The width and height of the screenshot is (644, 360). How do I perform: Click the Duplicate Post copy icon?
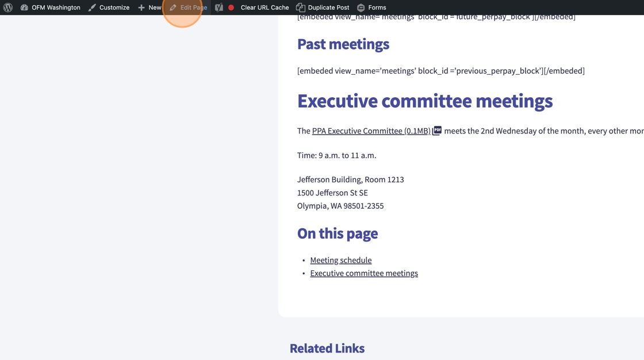tap(300, 7)
